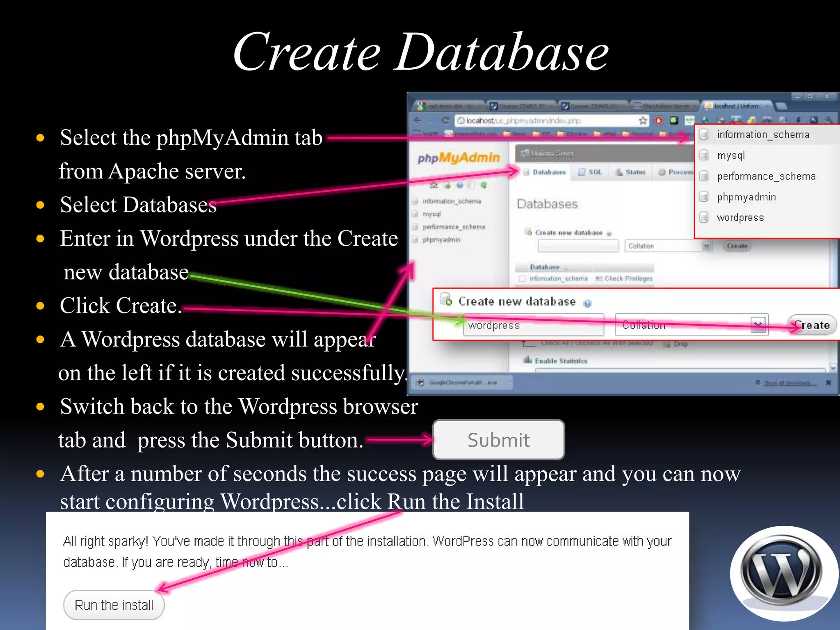Click the page scrollbar down arrow

click(x=833, y=367)
